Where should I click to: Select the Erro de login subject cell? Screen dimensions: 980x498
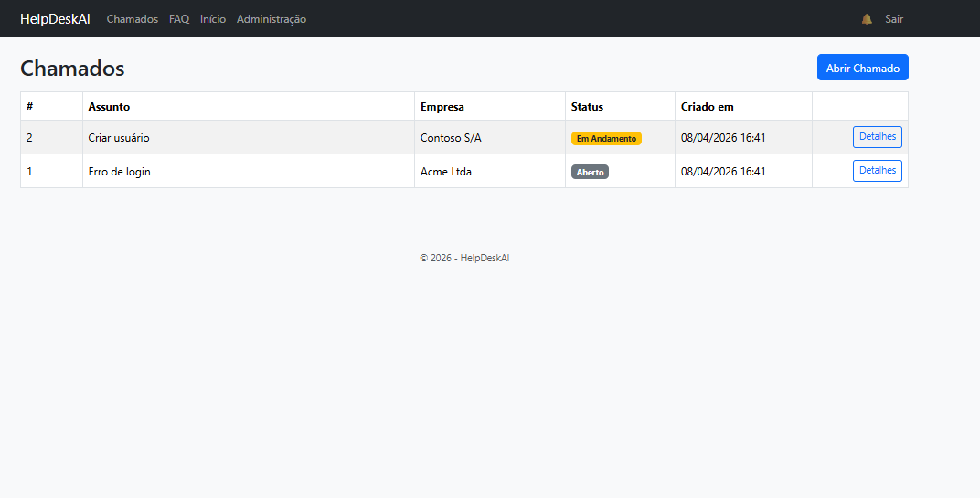pyautogui.click(x=248, y=171)
